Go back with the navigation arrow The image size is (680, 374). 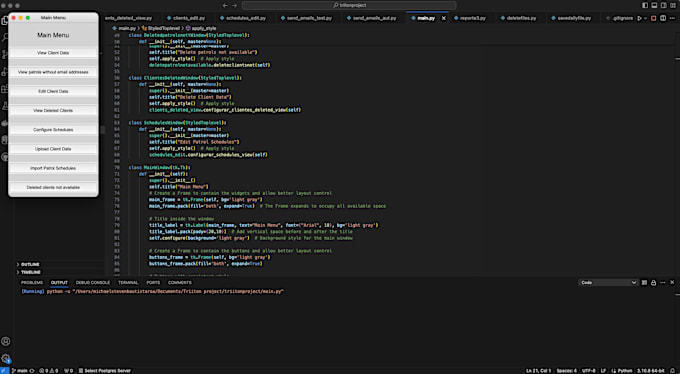225,5
